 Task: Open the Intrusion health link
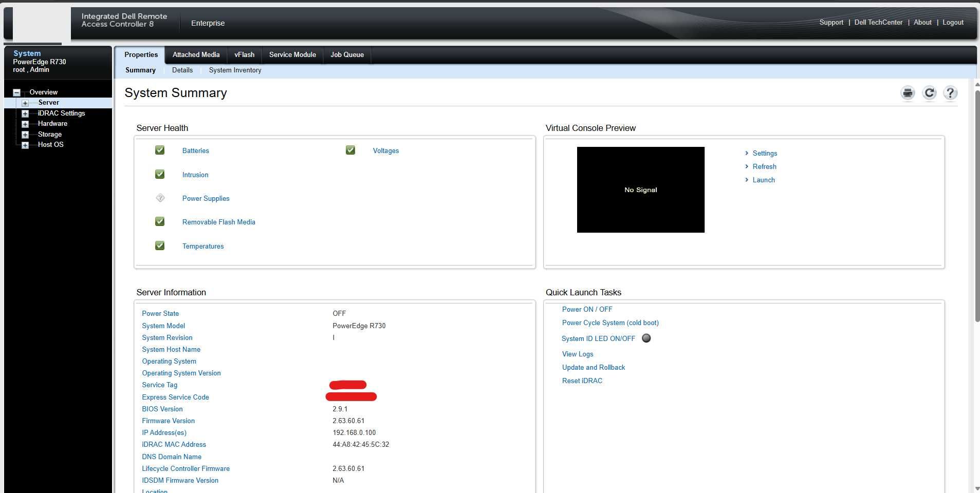click(x=195, y=175)
